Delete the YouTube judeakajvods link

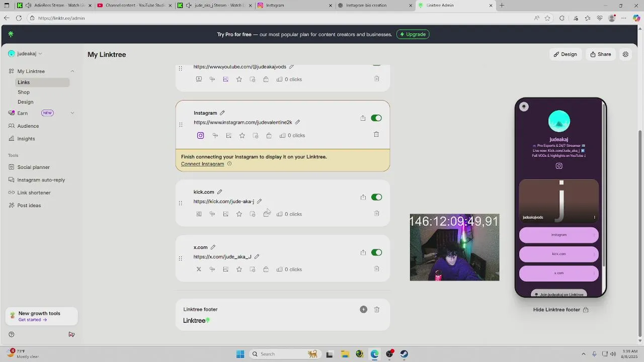coord(376,78)
